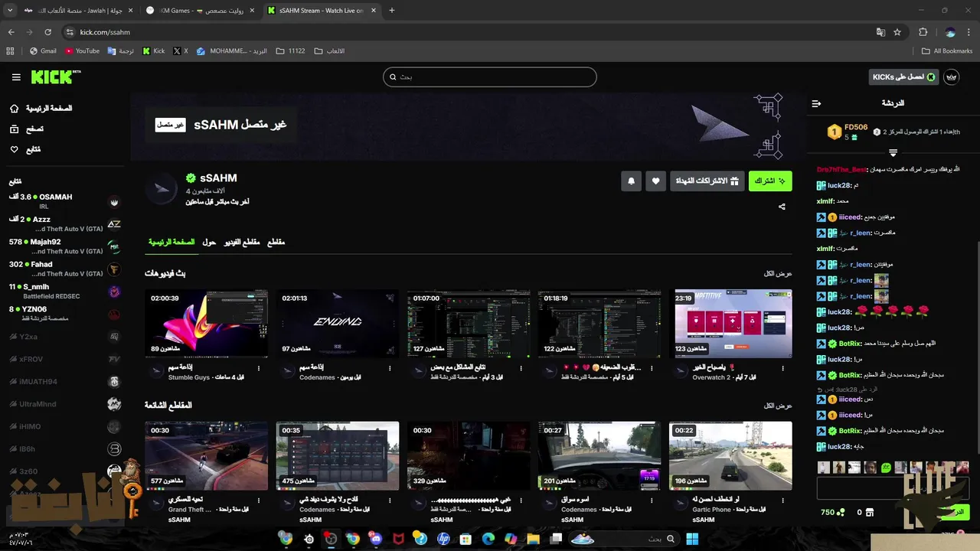980x551 pixels.
Task: Open the Gmail bookmark
Action: coord(43,51)
